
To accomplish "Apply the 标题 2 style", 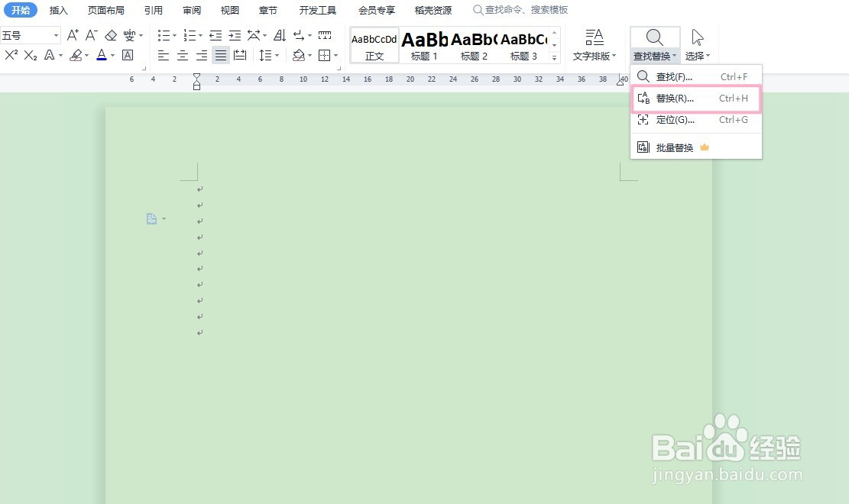I will (x=474, y=46).
